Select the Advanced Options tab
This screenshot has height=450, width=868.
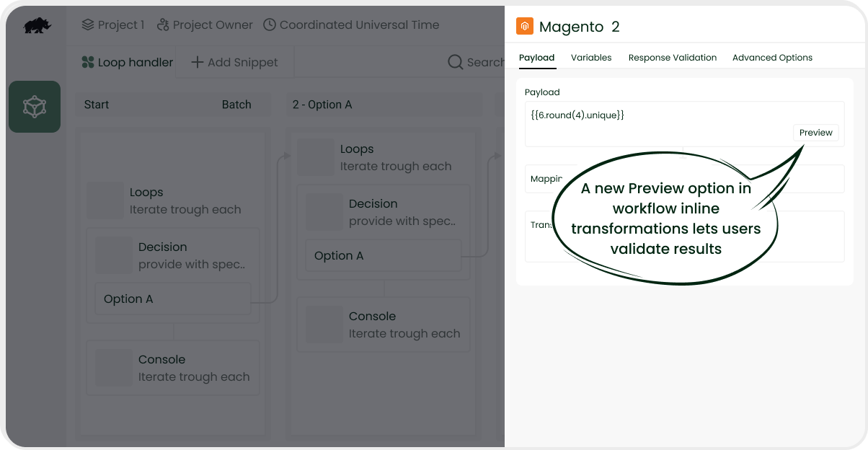(x=772, y=58)
